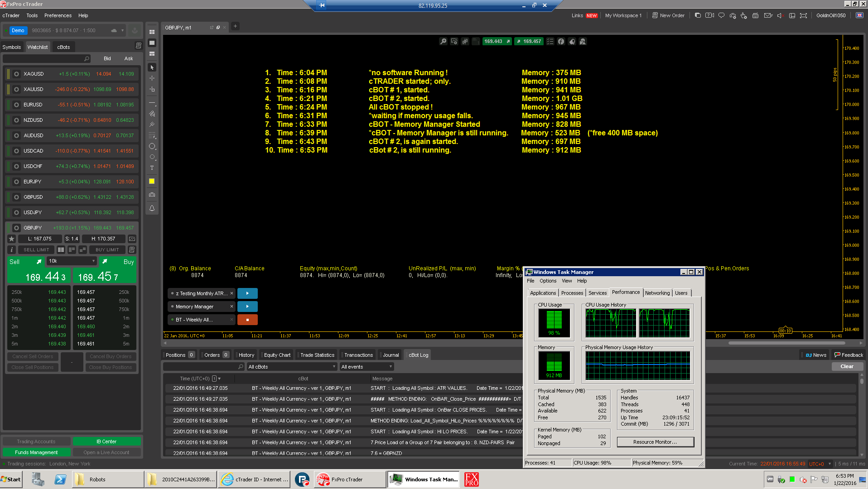Switch to the Symbols tab

pos(12,47)
